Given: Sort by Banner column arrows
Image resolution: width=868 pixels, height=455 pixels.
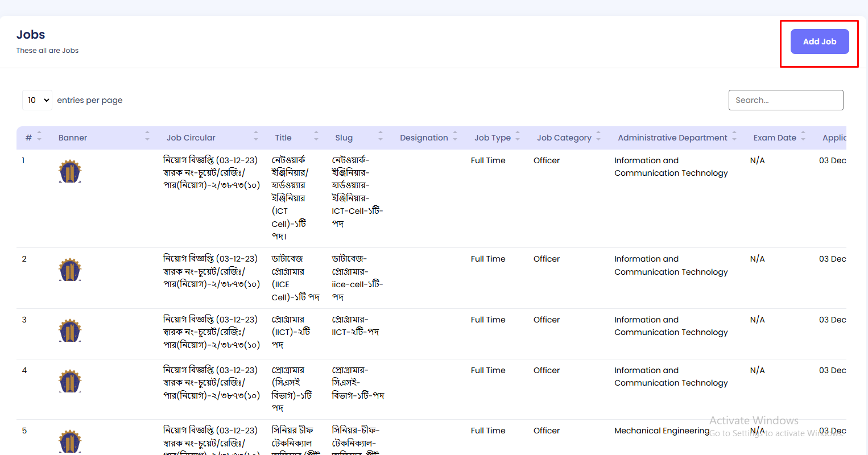Looking at the screenshot, I should (147, 137).
